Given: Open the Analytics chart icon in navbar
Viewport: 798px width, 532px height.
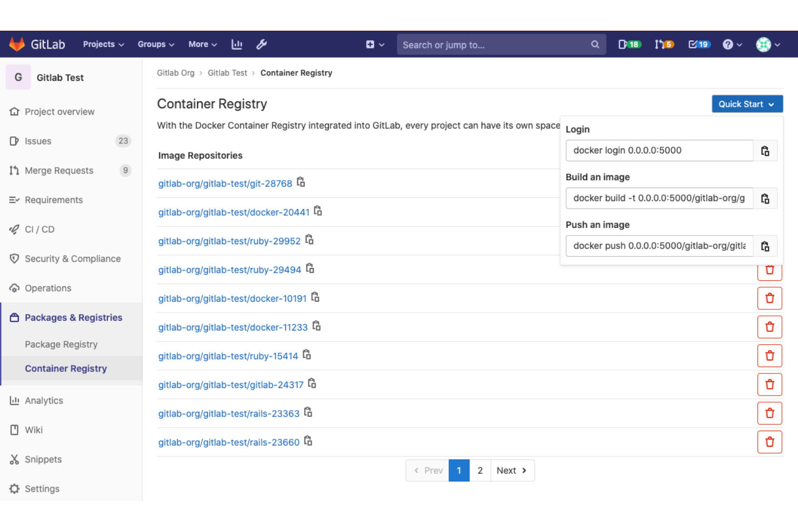Looking at the screenshot, I should (x=237, y=44).
